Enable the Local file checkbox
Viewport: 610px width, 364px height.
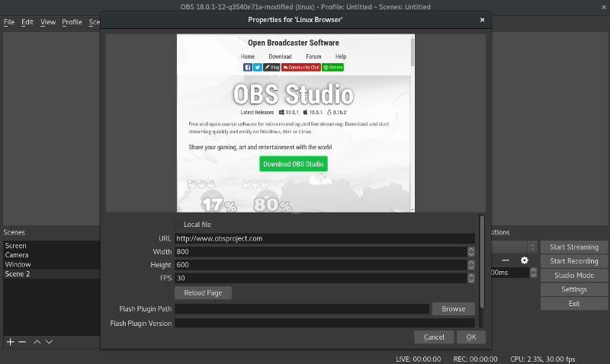(x=178, y=225)
